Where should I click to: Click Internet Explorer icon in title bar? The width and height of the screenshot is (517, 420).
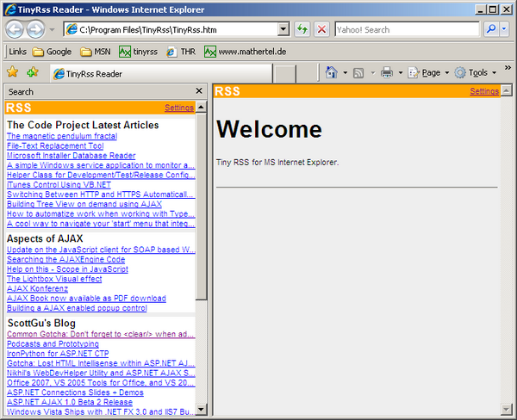(x=10, y=9)
